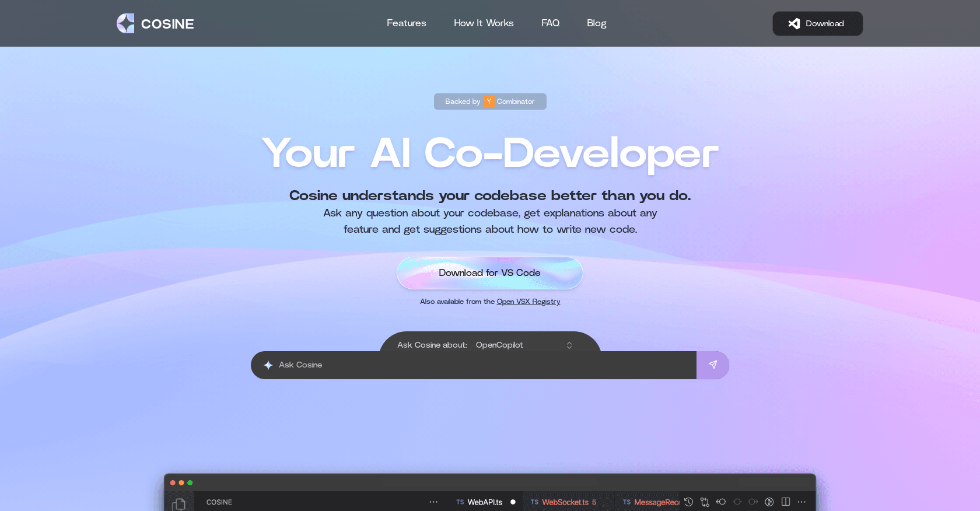Click the go back navigation icon in editor
This screenshot has width=980, height=511.
click(721, 502)
